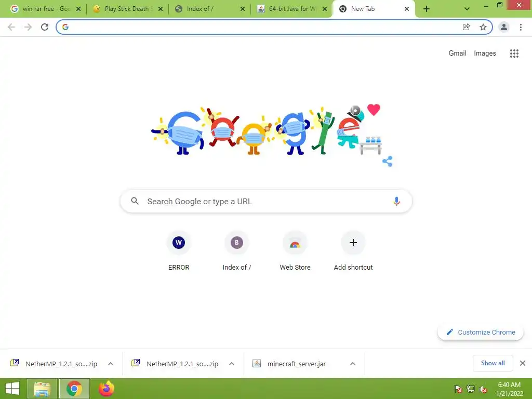Close the 64-bit Java tab

pos(325,9)
